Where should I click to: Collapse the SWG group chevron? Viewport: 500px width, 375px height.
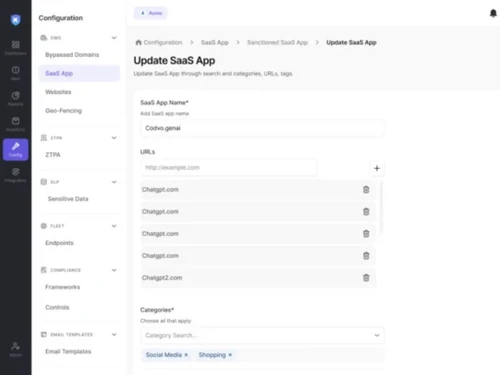114,38
